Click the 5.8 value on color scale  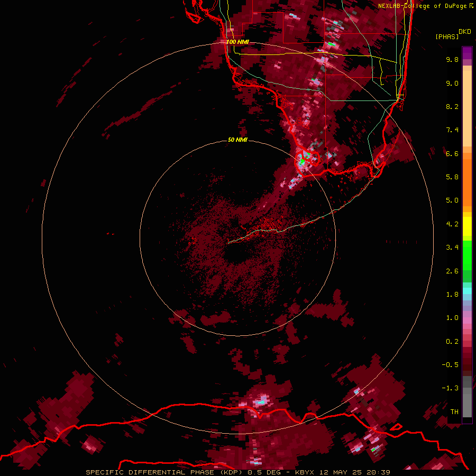pyautogui.click(x=452, y=177)
